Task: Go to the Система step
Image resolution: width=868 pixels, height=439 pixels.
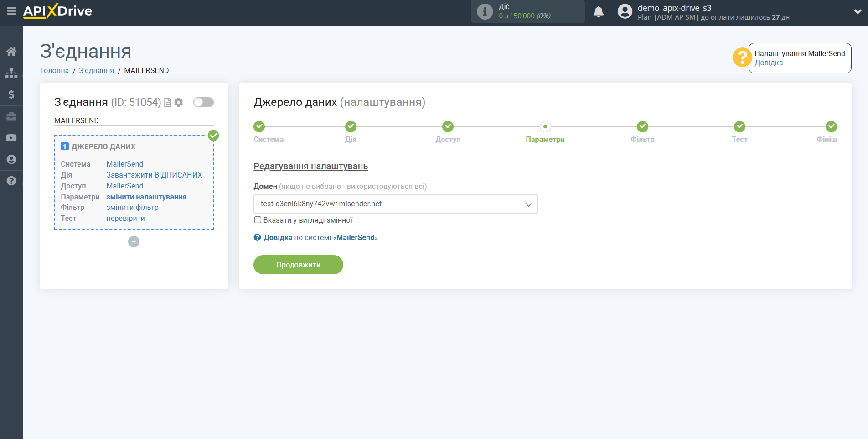Action: [x=259, y=126]
